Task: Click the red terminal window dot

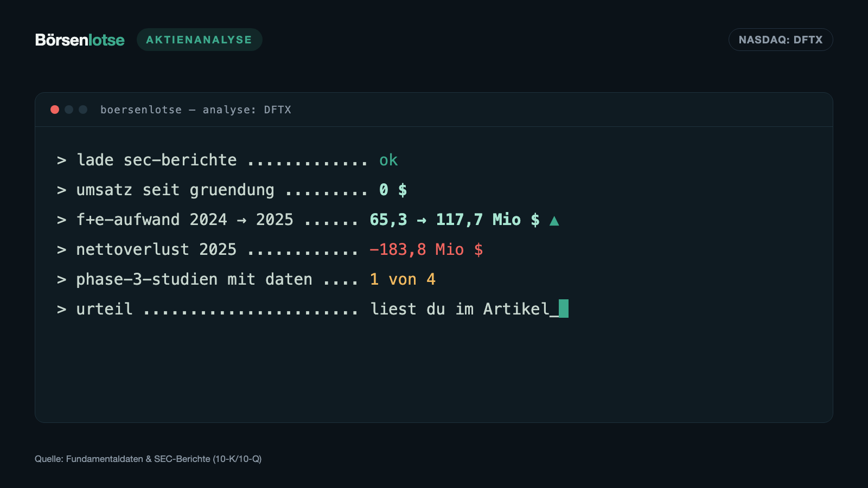Action: point(55,110)
